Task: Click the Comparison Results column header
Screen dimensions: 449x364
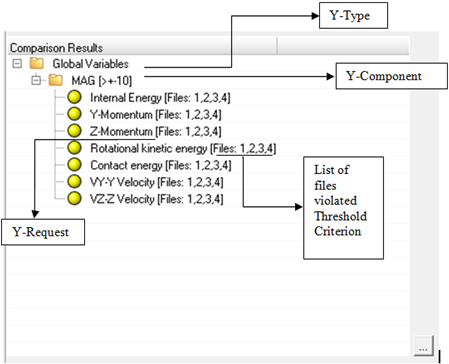Action: point(142,47)
